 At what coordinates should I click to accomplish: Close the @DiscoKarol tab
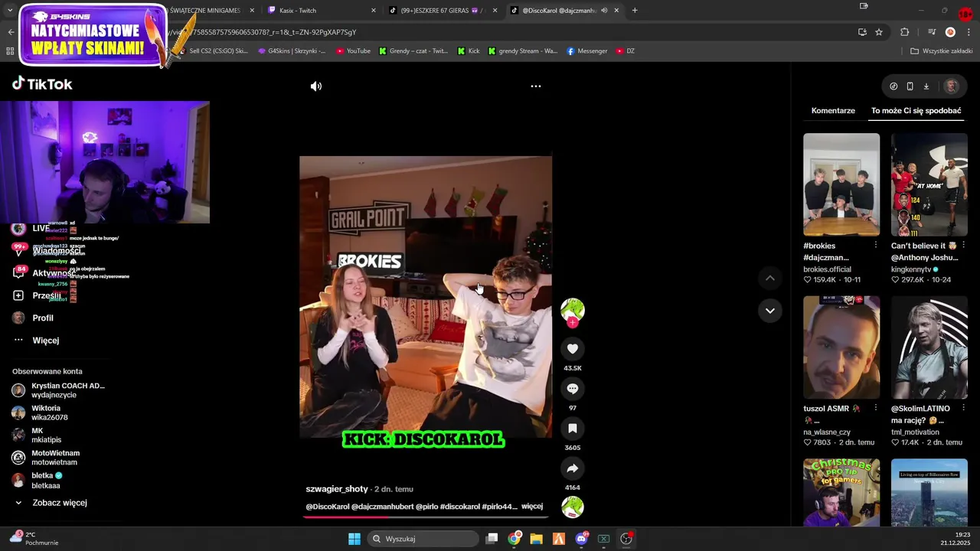616,11
